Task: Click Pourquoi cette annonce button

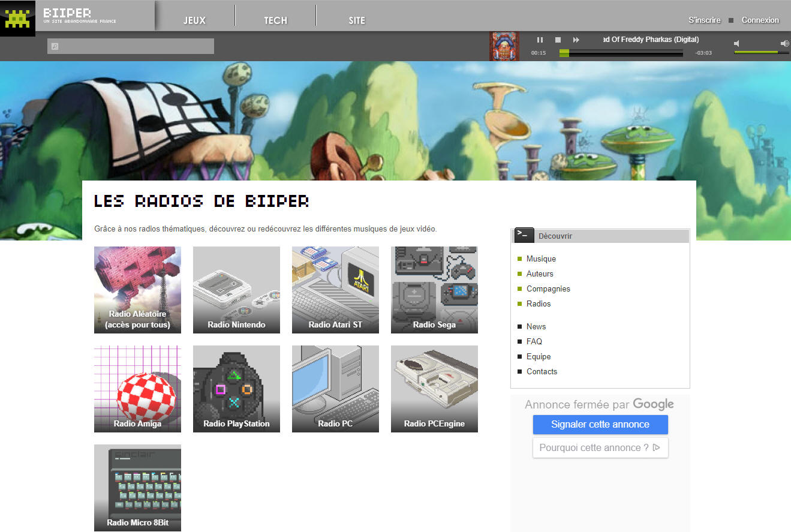Action: [x=600, y=447]
